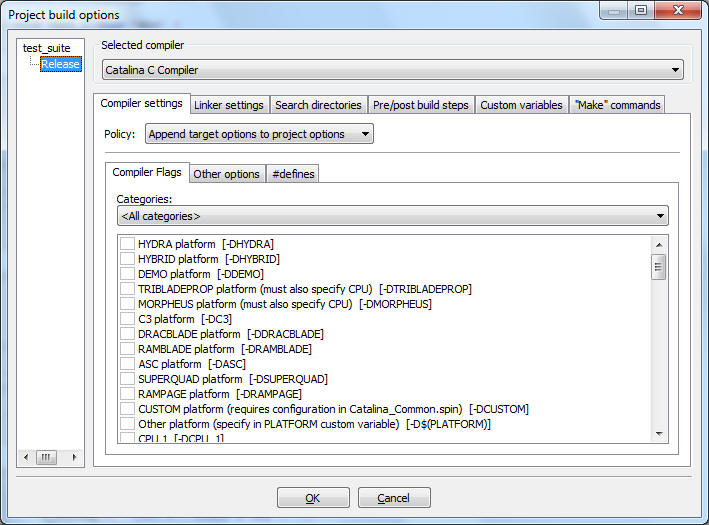The image size is (709, 525).
Task: Click the OK button
Action: click(313, 498)
